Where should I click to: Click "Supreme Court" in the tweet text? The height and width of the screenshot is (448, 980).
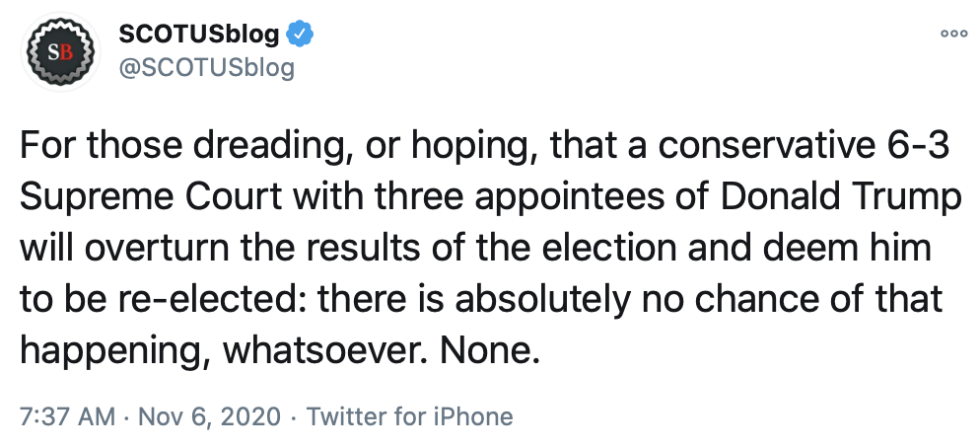(x=125, y=198)
